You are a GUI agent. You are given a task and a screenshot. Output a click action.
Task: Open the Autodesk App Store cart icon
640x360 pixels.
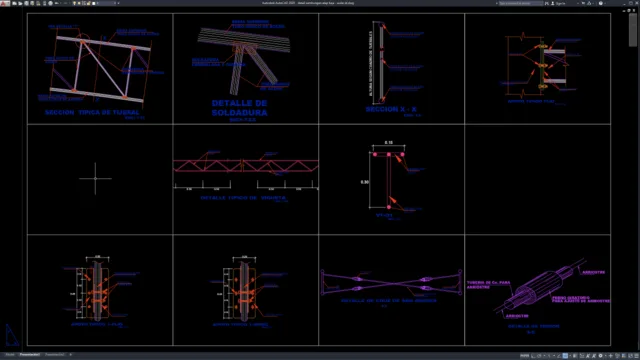[583, 3]
